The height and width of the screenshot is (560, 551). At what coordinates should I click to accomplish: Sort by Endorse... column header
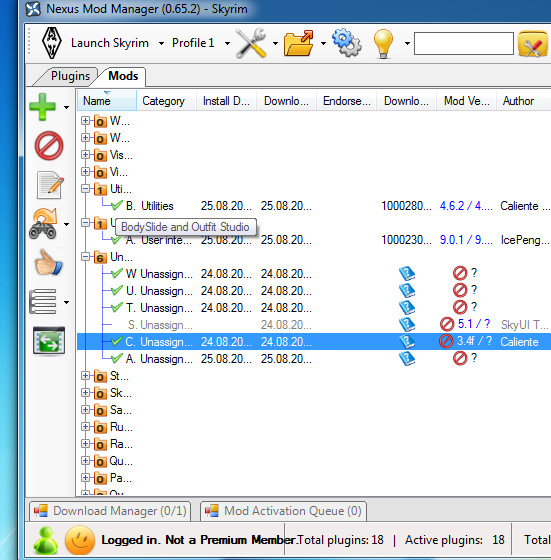(346, 101)
